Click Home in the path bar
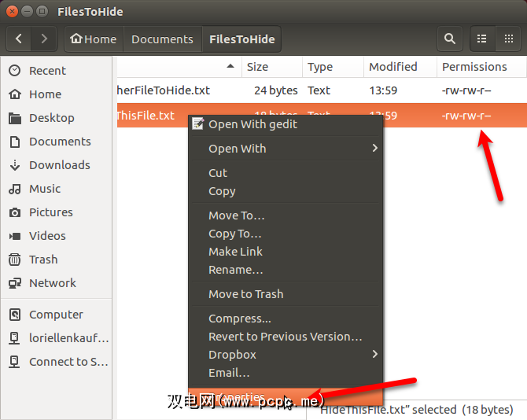This screenshot has height=420, width=527. [92, 39]
